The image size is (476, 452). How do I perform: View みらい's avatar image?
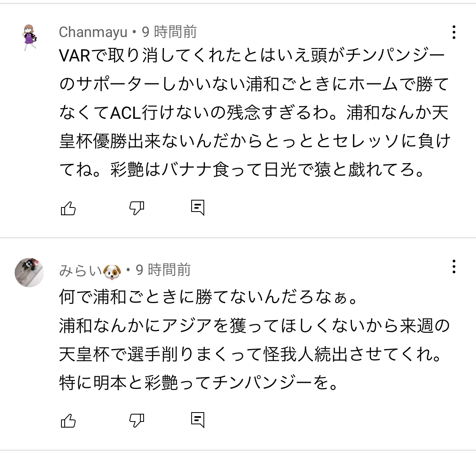click(x=29, y=272)
